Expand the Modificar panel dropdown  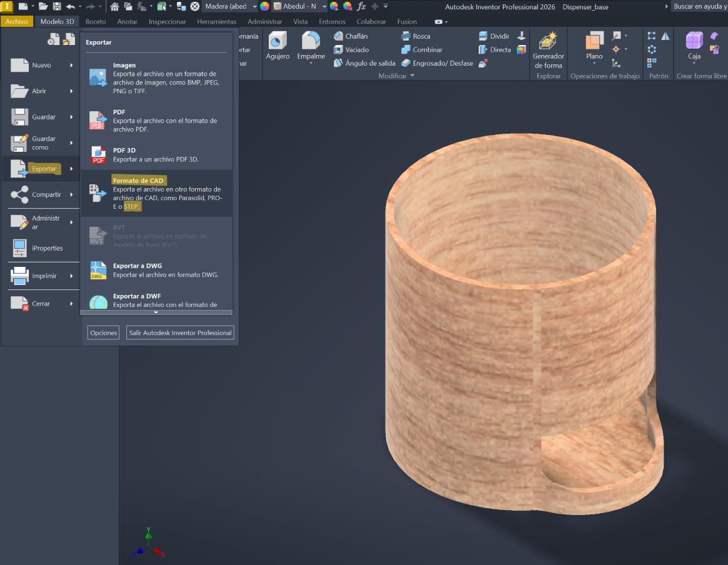point(412,76)
